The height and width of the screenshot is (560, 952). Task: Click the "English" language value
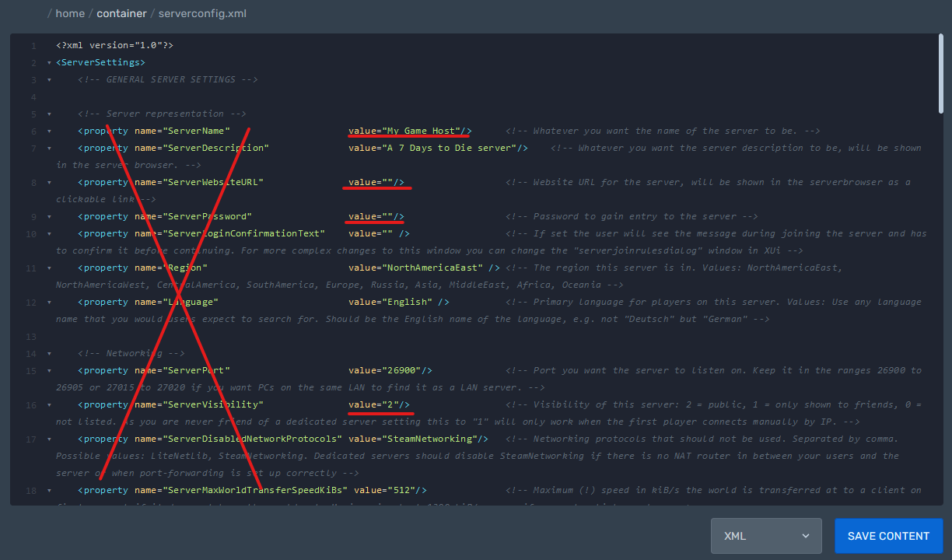click(x=407, y=302)
